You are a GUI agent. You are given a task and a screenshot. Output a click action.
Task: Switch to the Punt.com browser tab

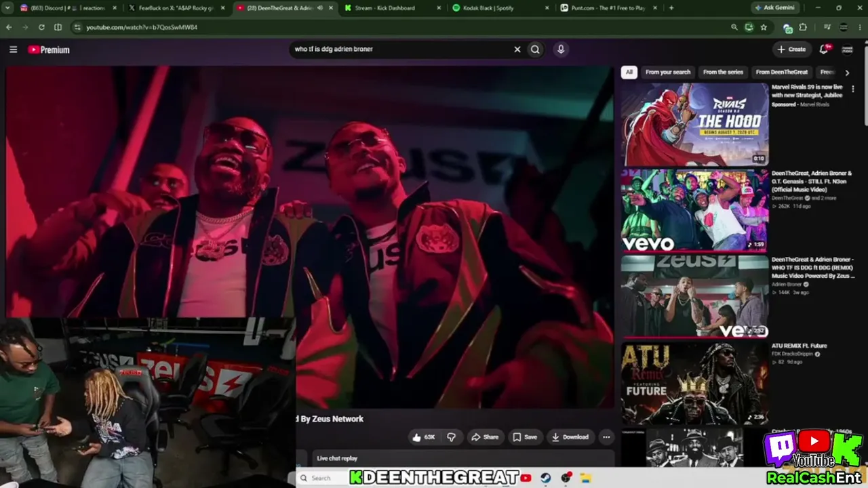click(x=602, y=8)
